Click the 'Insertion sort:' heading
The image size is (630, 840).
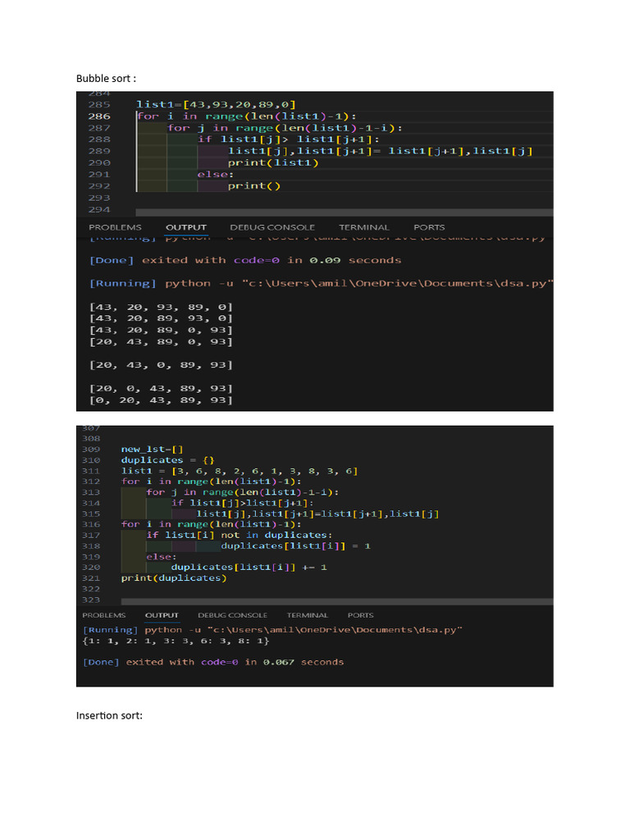(x=109, y=715)
